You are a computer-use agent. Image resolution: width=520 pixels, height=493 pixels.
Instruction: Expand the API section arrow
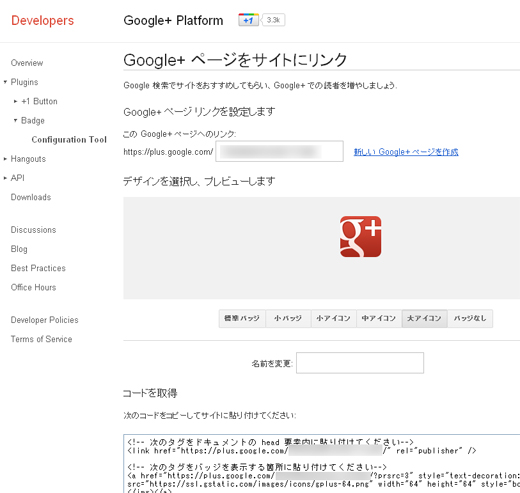(x=5, y=178)
